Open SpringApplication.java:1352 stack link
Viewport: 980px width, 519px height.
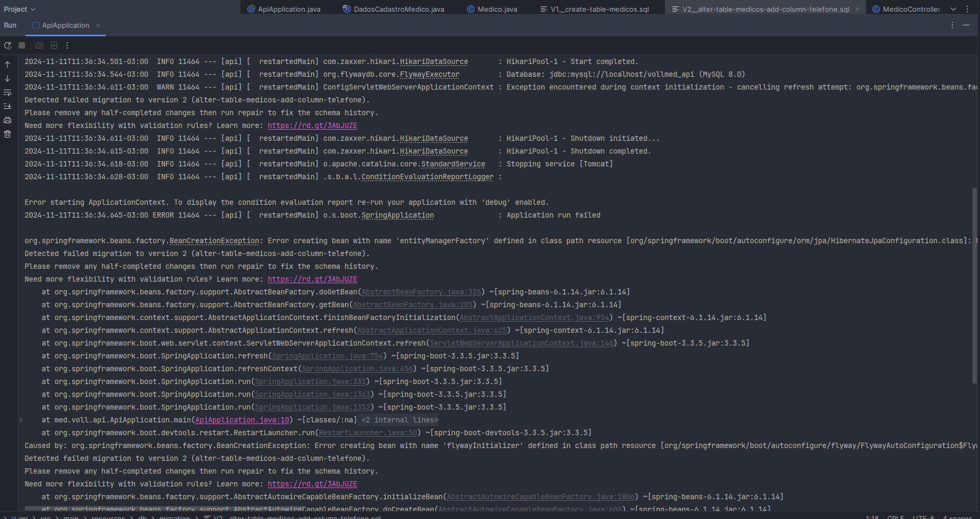pos(312,407)
